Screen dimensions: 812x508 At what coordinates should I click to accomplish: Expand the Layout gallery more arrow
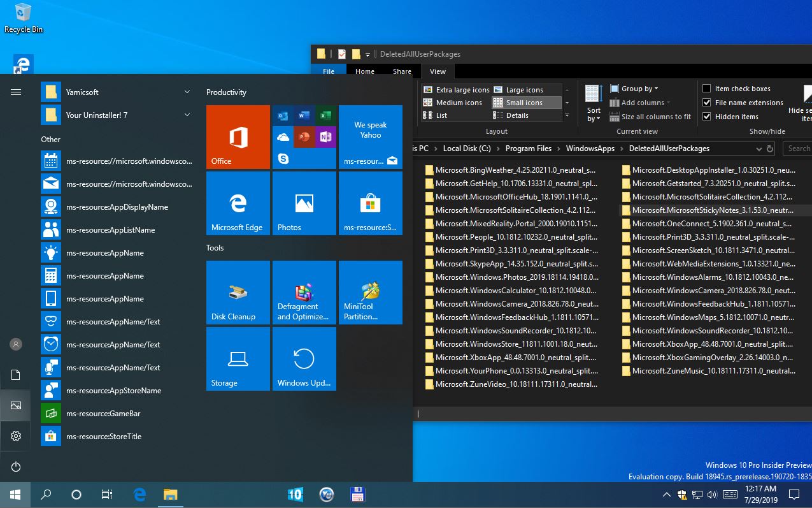[x=567, y=115]
